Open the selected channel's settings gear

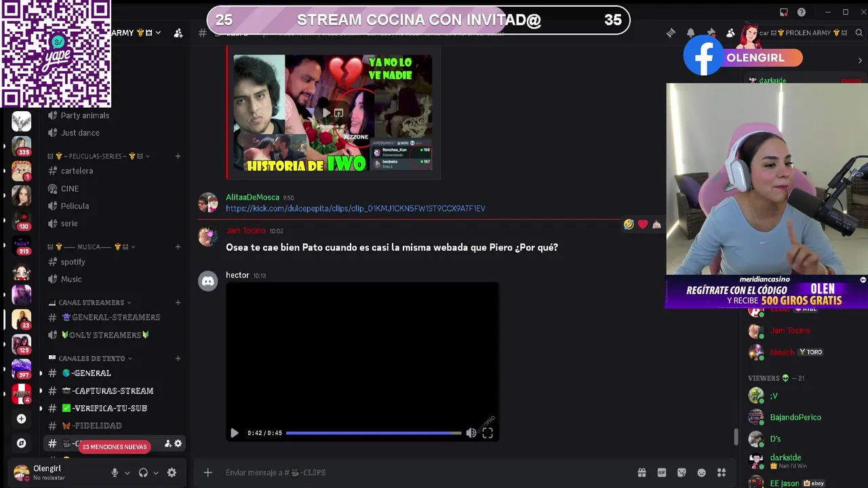pos(178,444)
